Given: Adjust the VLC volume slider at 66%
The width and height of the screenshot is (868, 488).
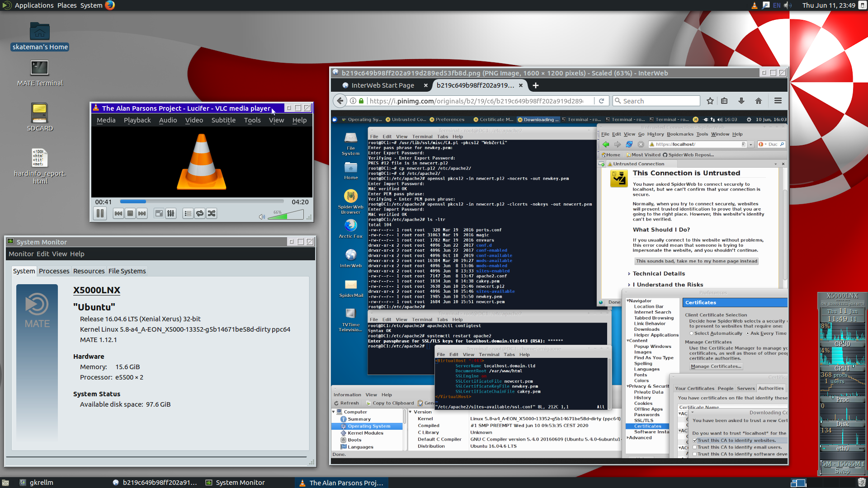Looking at the screenshot, I should point(286,215).
